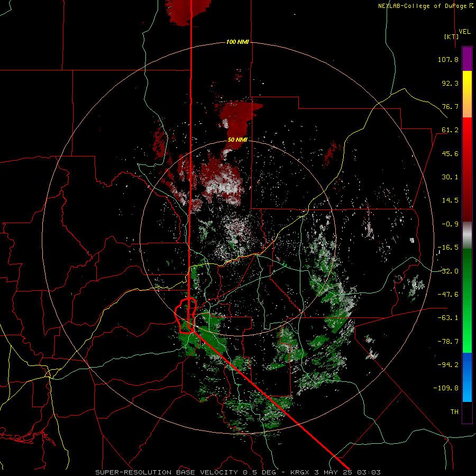Click the purple top color bar segment
The height and width of the screenshot is (476, 476).
pyautogui.click(x=467, y=59)
